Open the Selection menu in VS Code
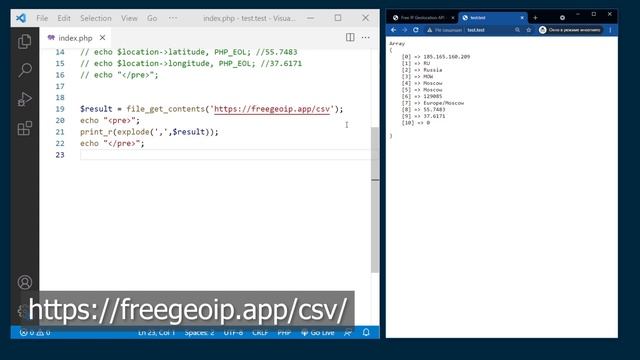 pos(96,18)
